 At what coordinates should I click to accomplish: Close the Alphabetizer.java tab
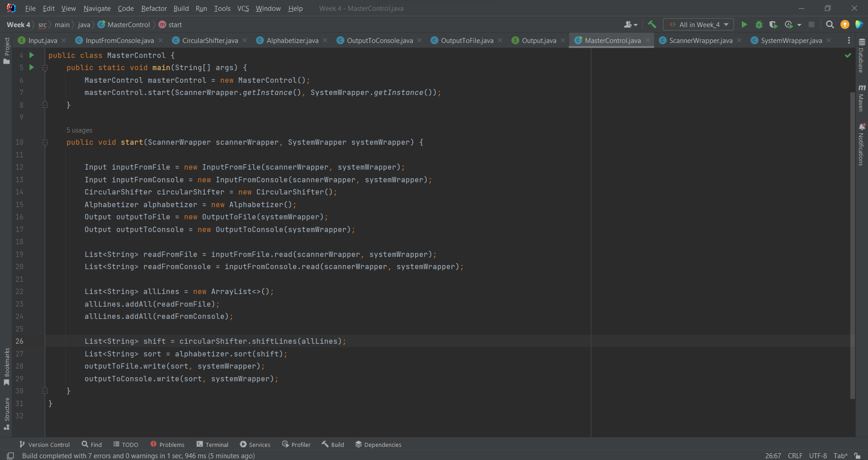click(325, 41)
